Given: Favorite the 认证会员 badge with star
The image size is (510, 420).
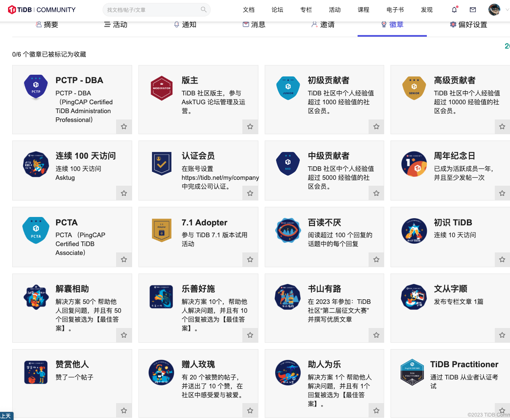Looking at the screenshot, I should (250, 193).
